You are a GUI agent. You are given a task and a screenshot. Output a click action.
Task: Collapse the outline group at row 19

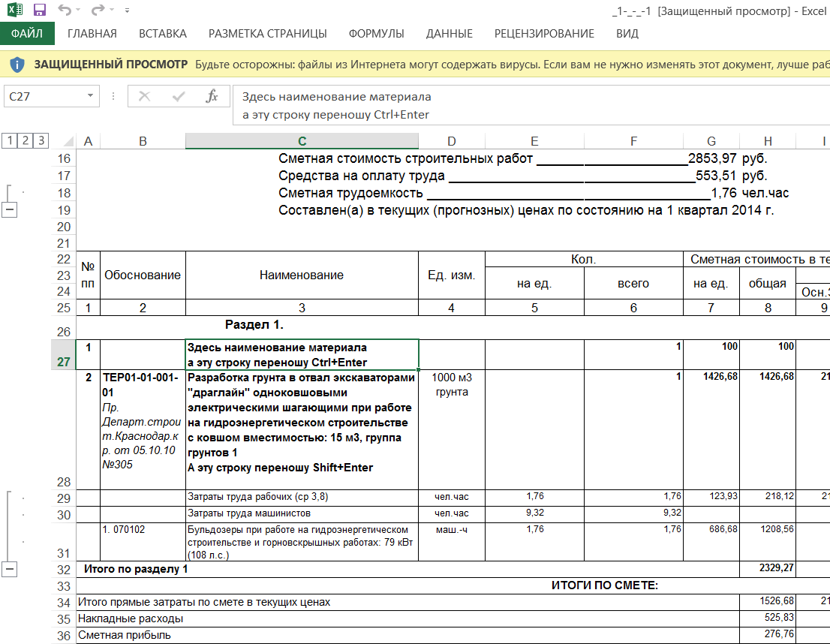click(10, 210)
